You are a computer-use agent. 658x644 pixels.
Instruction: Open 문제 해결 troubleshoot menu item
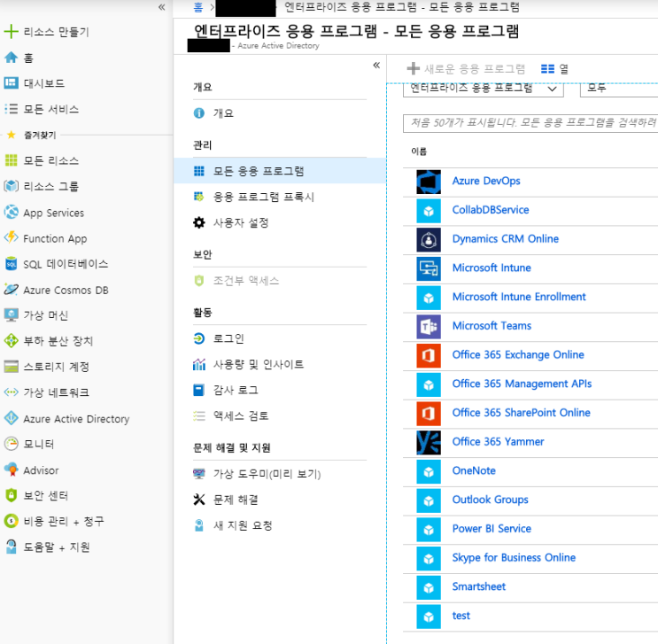[280, 500]
